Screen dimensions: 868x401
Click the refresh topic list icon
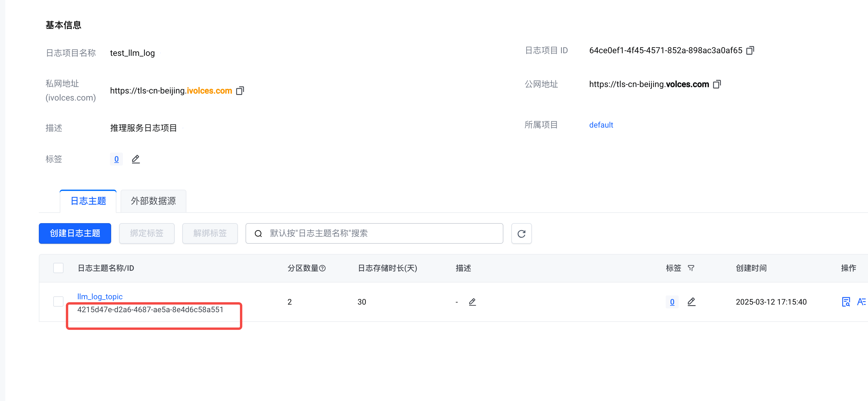pyautogui.click(x=521, y=233)
